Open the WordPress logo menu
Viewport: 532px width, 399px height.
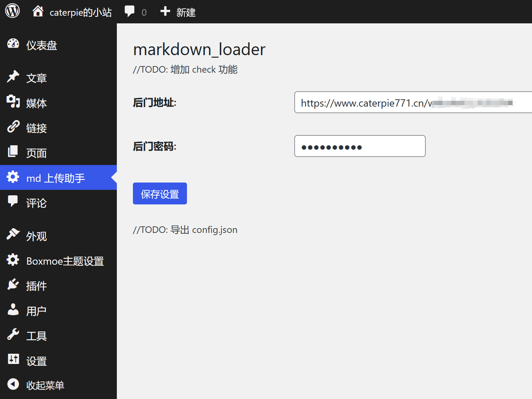12,11
